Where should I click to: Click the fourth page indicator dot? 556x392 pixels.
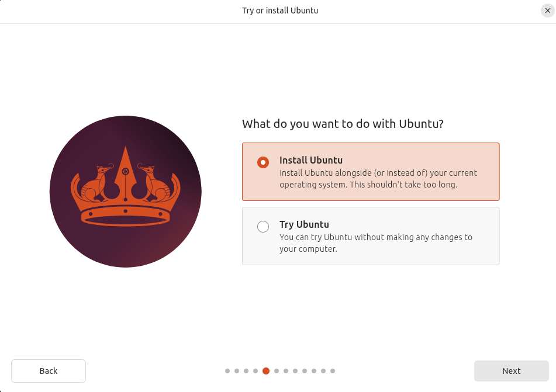(x=255, y=371)
